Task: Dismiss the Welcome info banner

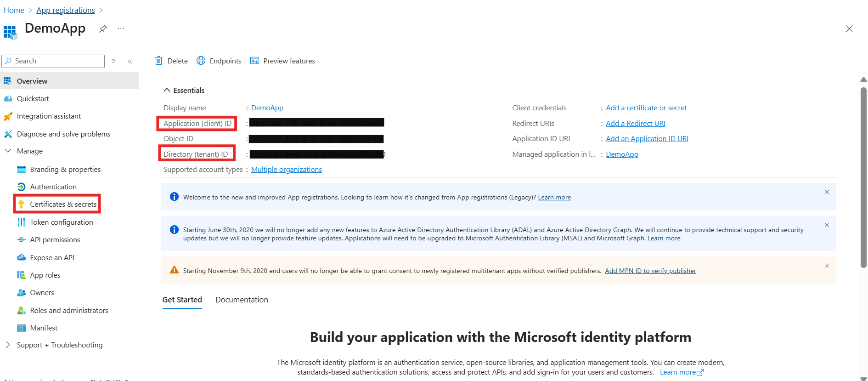Action: coord(827,192)
